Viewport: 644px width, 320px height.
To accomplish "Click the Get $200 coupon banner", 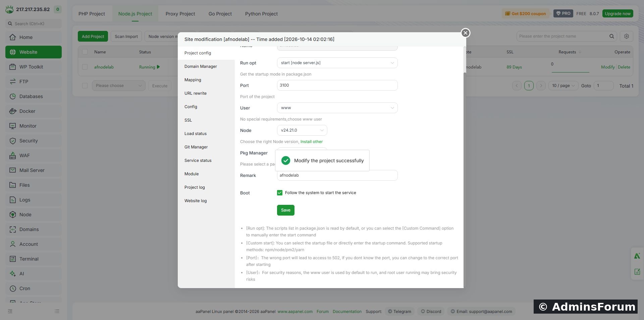I will 526,13.
